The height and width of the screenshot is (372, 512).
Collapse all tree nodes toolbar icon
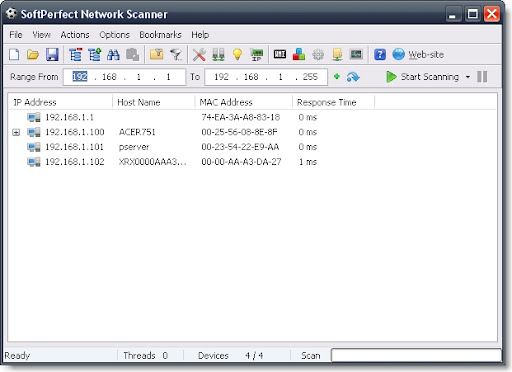pyautogui.click(x=76, y=54)
